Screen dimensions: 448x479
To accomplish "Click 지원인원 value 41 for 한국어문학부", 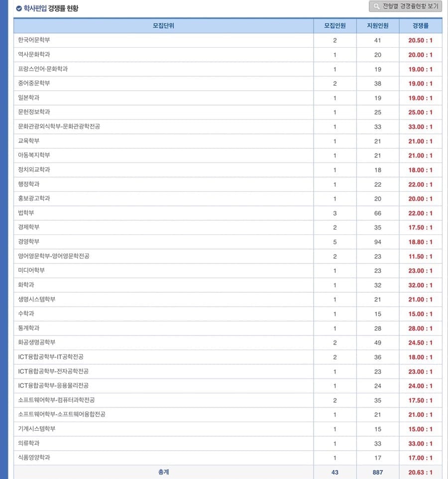I will (x=377, y=40).
